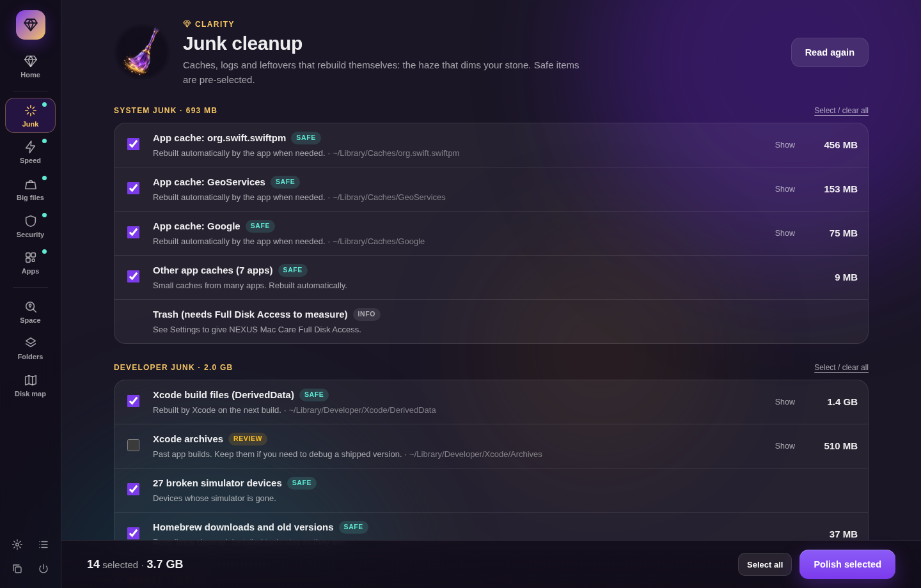
Task: Open the Apps section
Action: [x=30, y=263]
